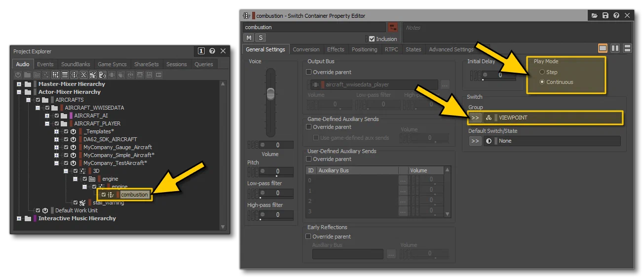Mute the container with the M button
This screenshot has width=644, height=279.
[249, 38]
